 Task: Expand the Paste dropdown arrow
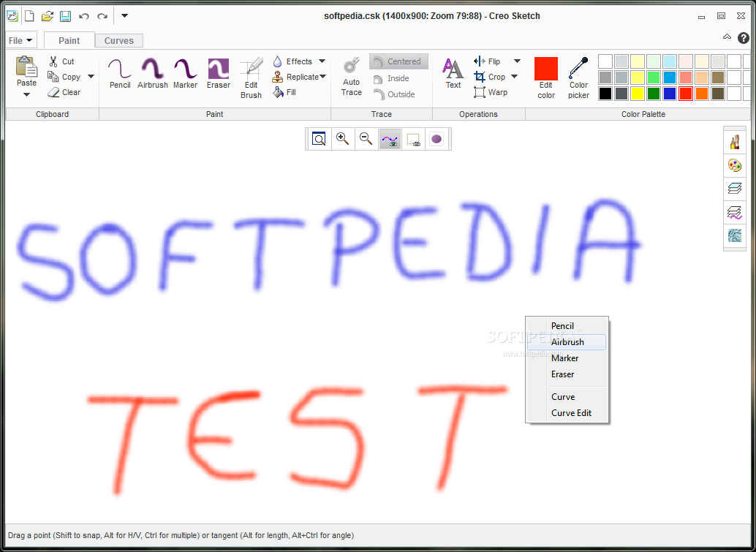point(26,94)
